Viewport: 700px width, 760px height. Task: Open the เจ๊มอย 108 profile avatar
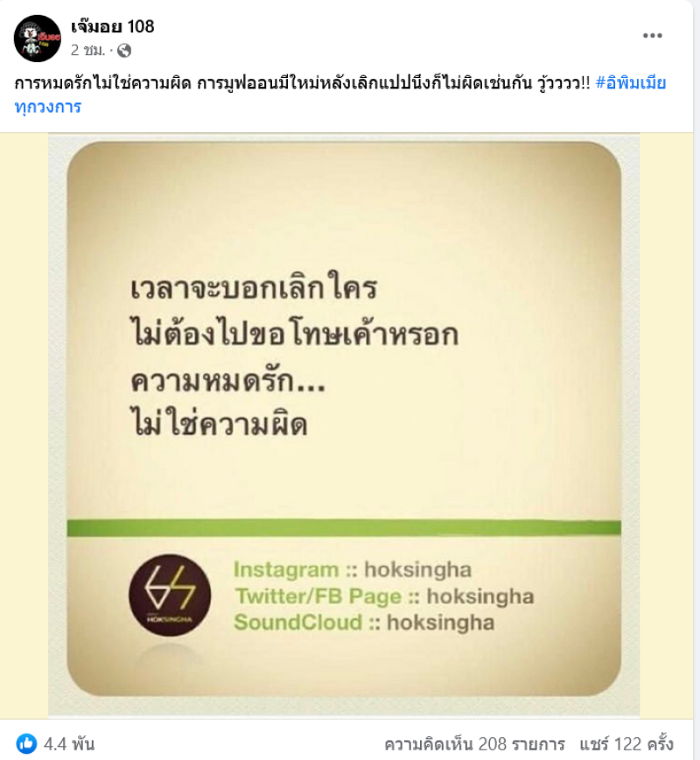tap(38, 39)
